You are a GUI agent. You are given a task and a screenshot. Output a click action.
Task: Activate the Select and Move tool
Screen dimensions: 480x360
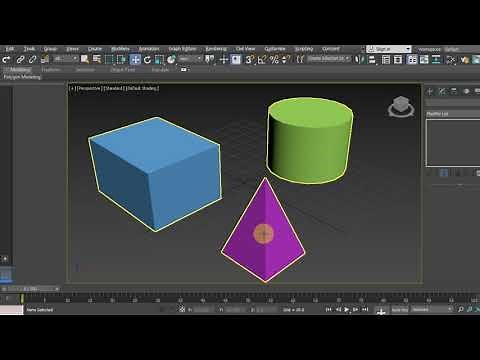(x=135, y=60)
